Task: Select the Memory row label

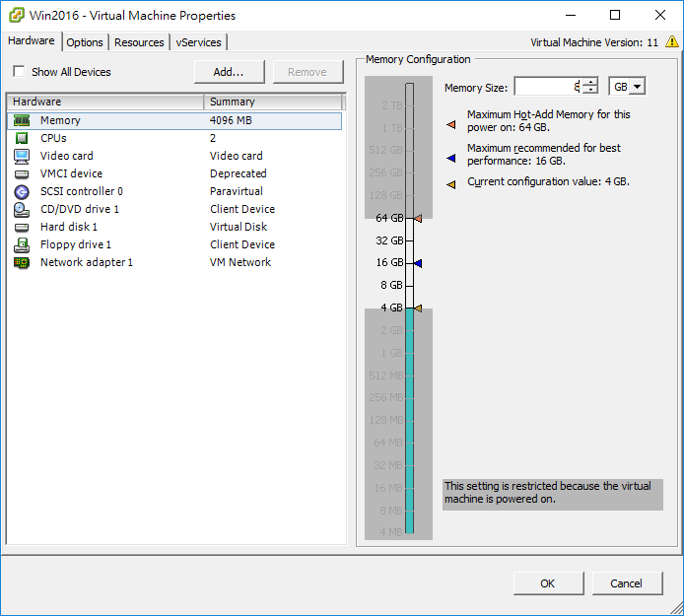Action: 60,120
